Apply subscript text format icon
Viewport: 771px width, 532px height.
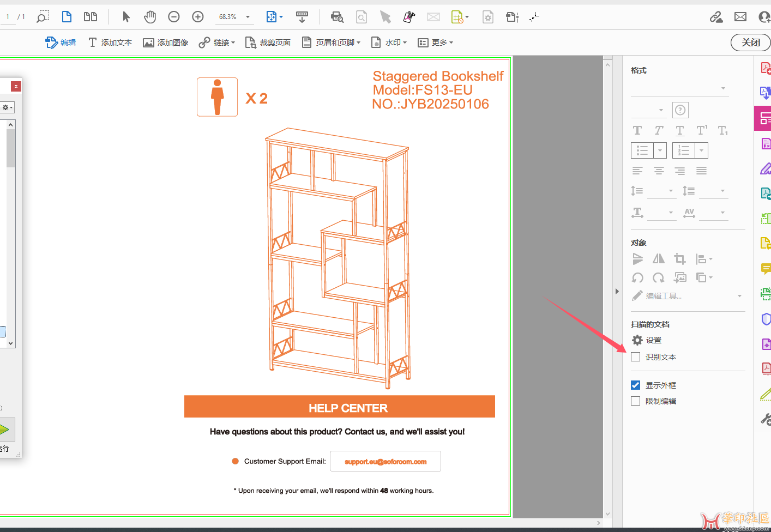(723, 130)
